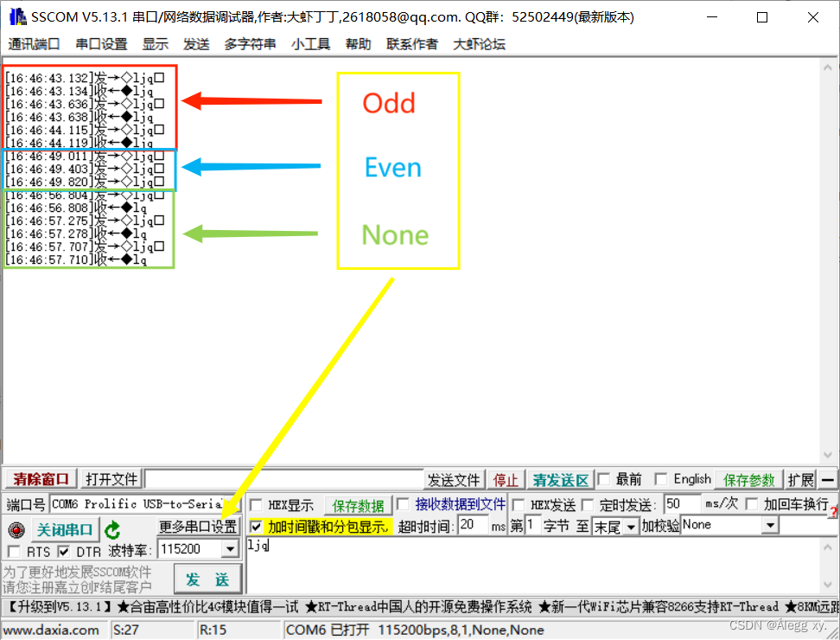This screenshot has width=840, height=640.
Task: Enable the HEX发送 checkbox
Action: point(518,505)
